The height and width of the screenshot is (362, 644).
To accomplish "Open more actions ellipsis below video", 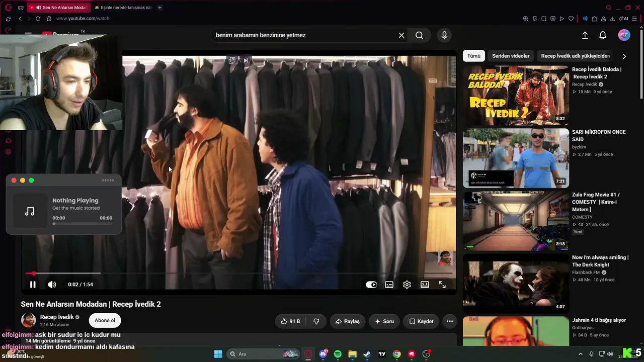I will point(450,321).
